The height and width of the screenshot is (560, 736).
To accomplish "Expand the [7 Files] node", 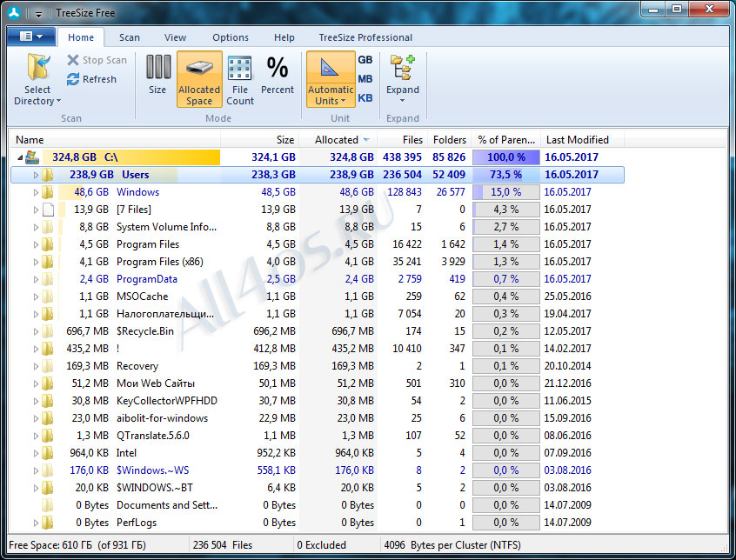I will pos(36,210).
